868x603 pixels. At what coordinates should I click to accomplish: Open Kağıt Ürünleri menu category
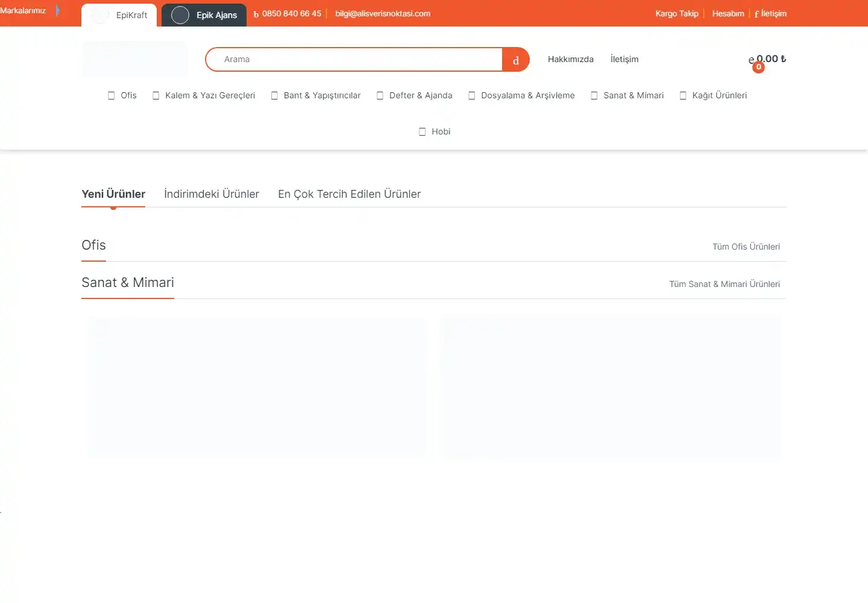point(714,95)
